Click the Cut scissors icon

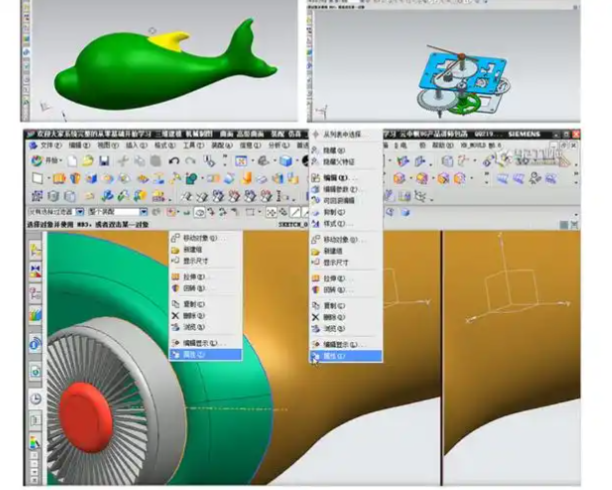(x=125, y=161)
